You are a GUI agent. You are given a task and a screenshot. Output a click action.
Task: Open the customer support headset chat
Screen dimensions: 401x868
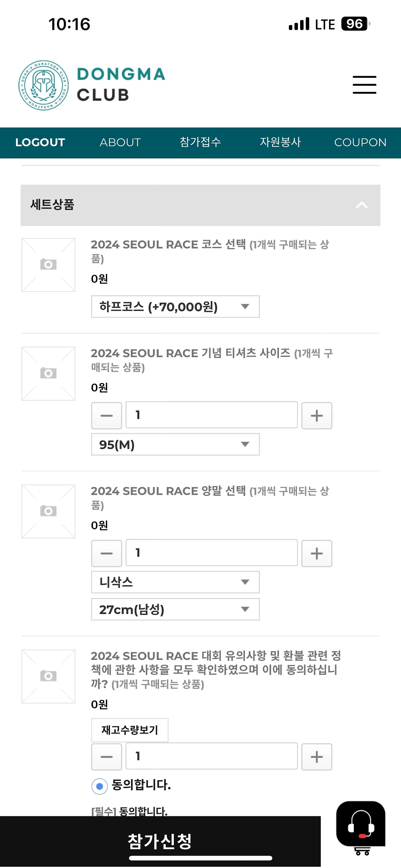click(x=361, y=824)
